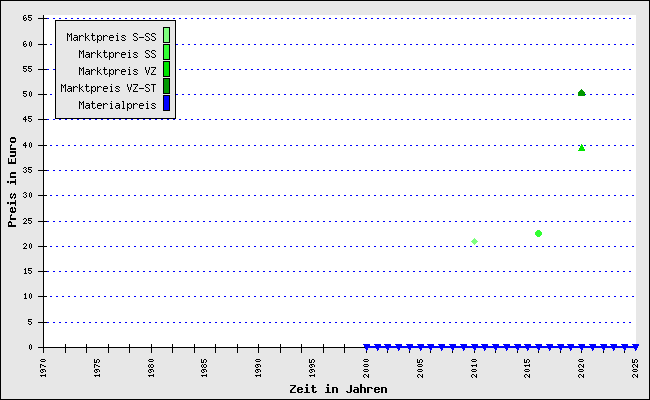Click the Marktpreis S-SS legend color swatch
650x400 pixels.
[x=166, y=35]
